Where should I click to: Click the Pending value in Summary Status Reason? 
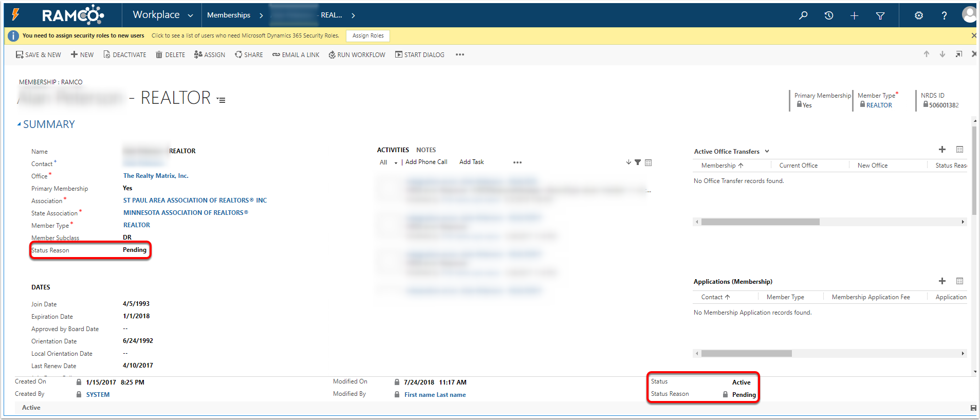135,250
